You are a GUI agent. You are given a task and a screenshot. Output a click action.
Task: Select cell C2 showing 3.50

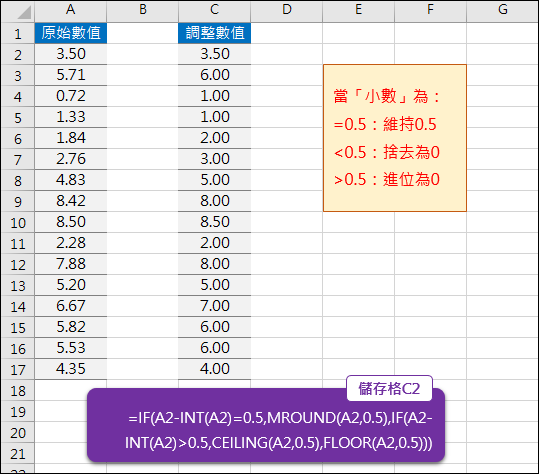214,54
